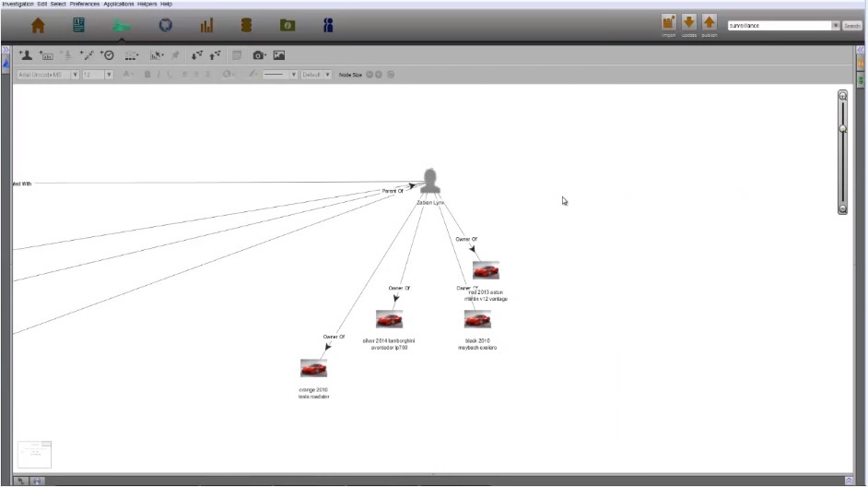This screenshot has width=868, height=487.
Task: Select the Zabien Lynx person node
Action: click(430, 181)
